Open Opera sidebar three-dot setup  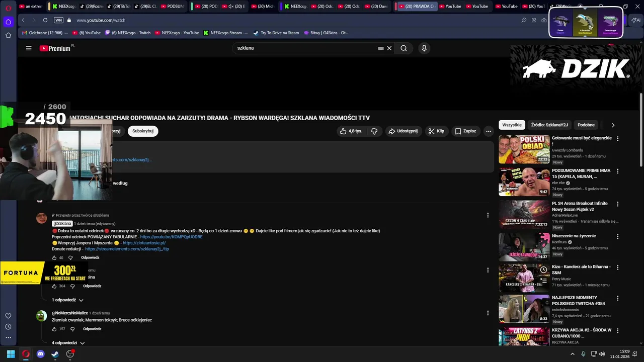8,337
